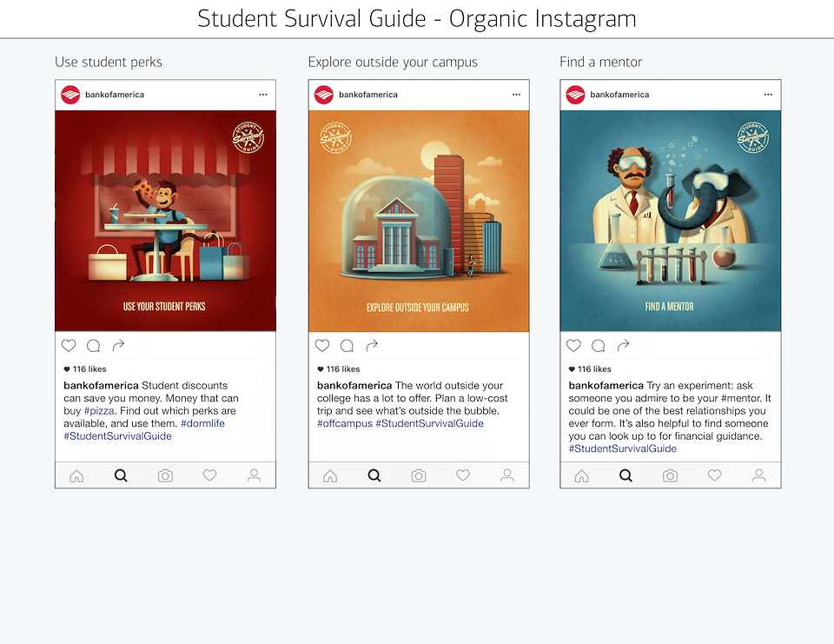
Task: Click #StudentSurvivalGuide in mentor caption
Action: click(x=622, y=448)
